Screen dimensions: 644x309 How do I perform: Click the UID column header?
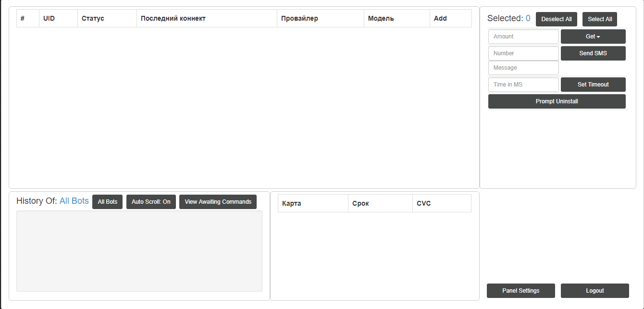[49, 18]
